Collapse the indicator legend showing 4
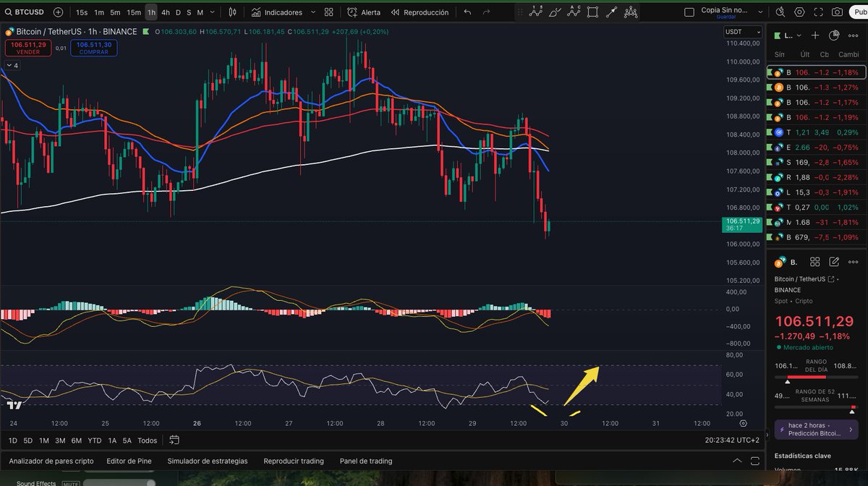This screenshot has height=486, width=868. tap(12, 65)
